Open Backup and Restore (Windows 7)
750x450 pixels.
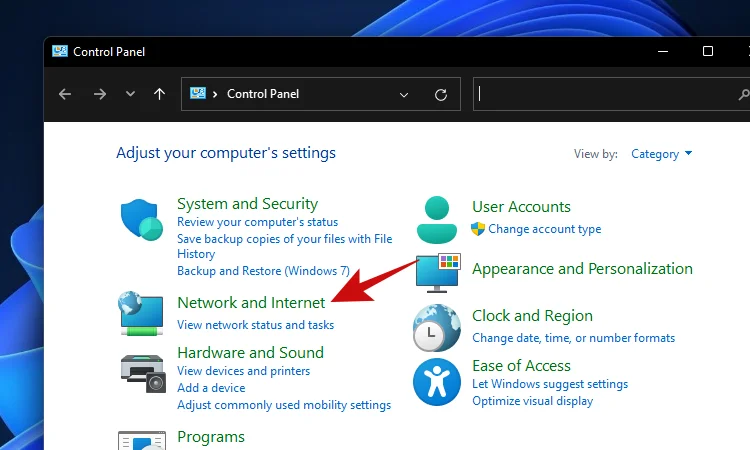click(x=264, y=271)
